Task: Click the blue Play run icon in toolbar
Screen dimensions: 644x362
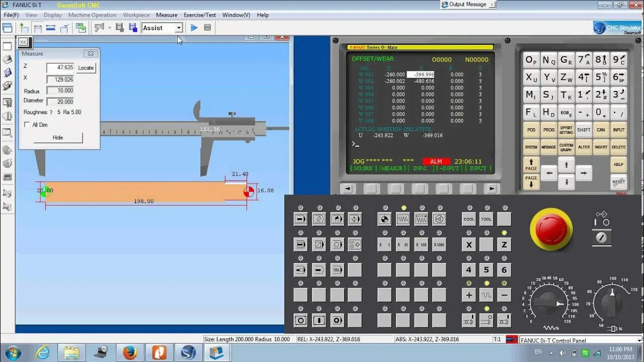Action: (194, 28)
